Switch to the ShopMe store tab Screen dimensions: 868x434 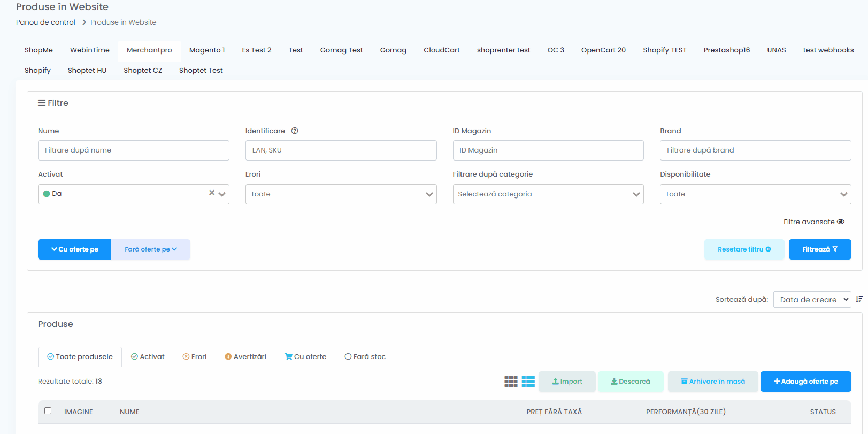(39, 50)
